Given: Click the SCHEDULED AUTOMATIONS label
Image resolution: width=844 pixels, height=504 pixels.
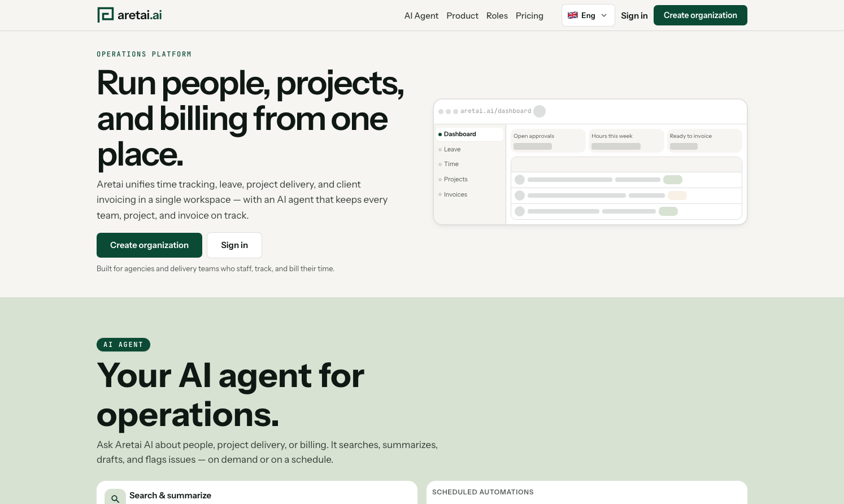Looking at the screenshot, I should 483,492.
